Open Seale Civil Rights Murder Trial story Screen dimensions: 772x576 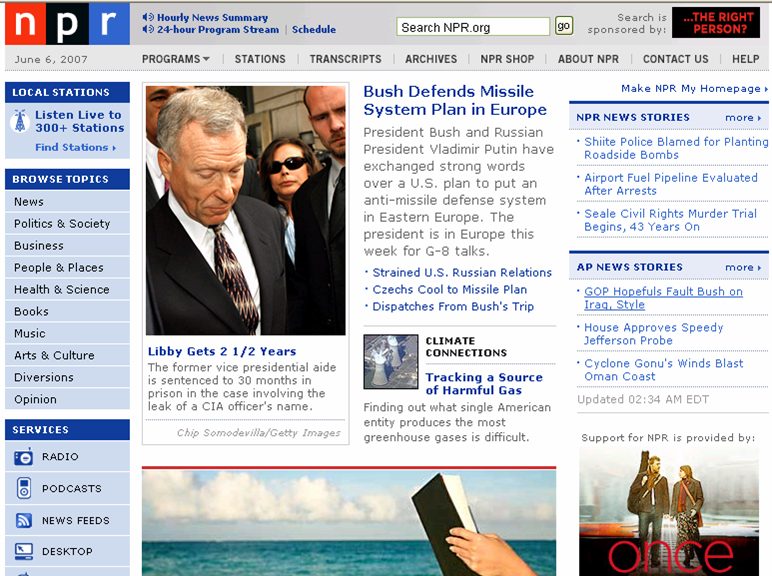pos(670,220)
